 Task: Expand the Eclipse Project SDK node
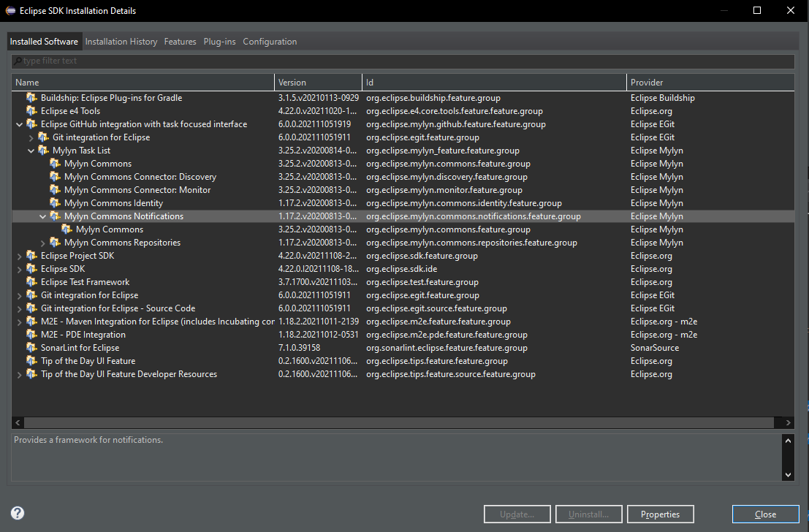(x=19, y=256)
